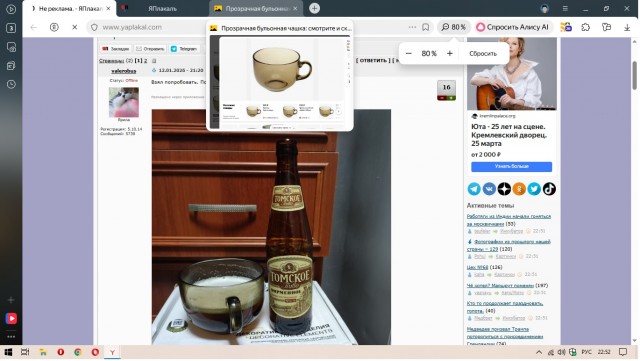Click the Twitter bird social icon
Viewport: 640px width, 361px height.
[534, 189]
